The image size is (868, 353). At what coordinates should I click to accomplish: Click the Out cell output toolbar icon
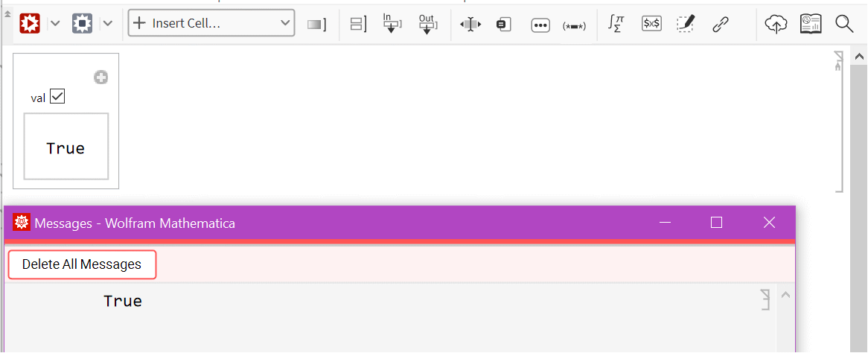coord(427,23)
